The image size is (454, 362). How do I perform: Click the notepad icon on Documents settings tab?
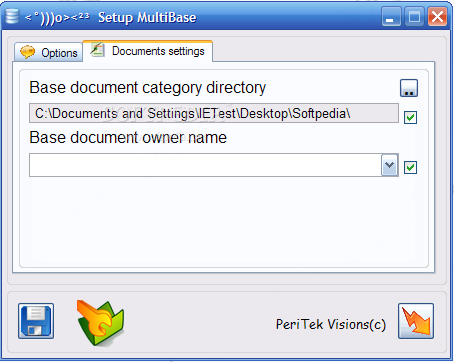pyautogui.click(x=98, y=50)
